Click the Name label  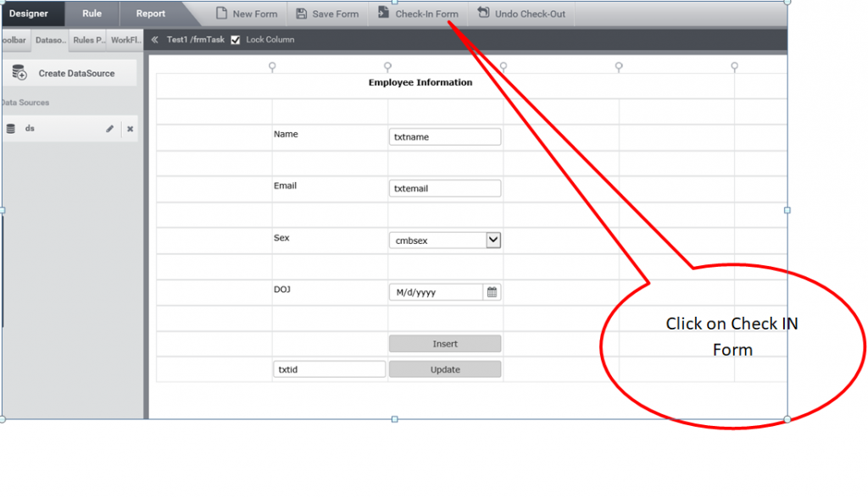click(x=286, y=134)
